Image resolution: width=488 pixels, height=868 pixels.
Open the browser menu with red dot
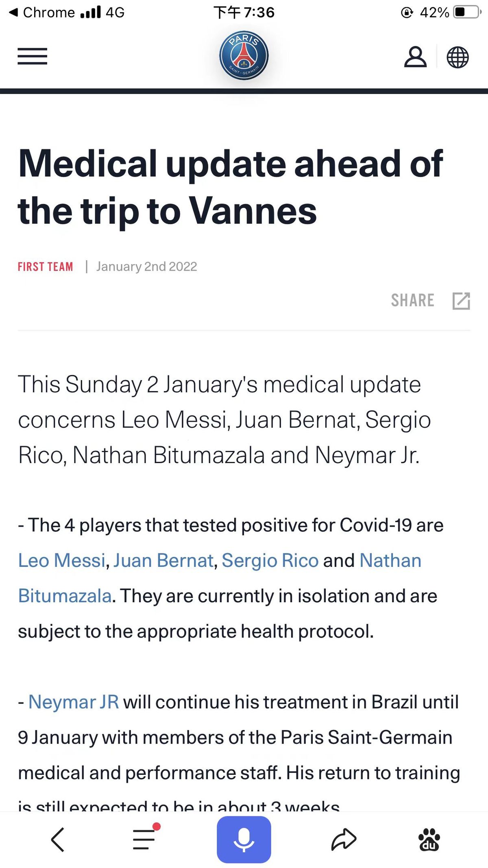[x=145, y=839]
